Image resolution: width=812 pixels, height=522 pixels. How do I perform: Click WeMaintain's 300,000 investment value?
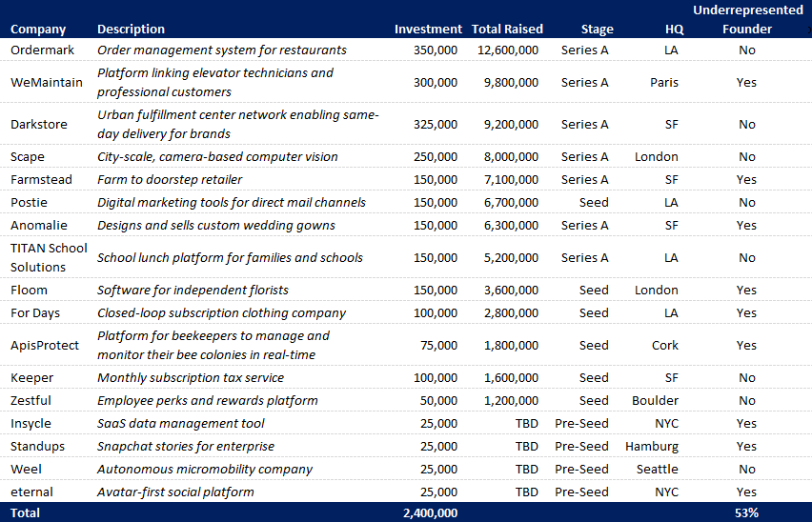pyautogui.click(x=436, y=82)
